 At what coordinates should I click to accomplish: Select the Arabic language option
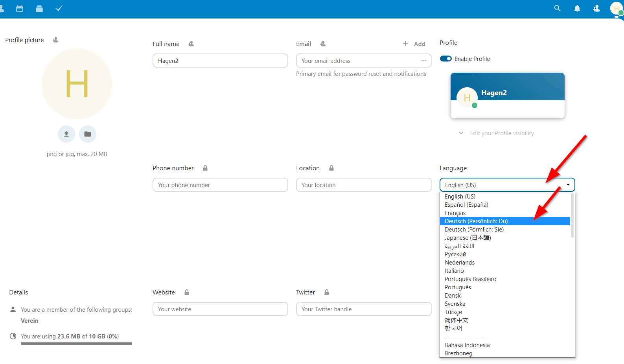(505, 246)
